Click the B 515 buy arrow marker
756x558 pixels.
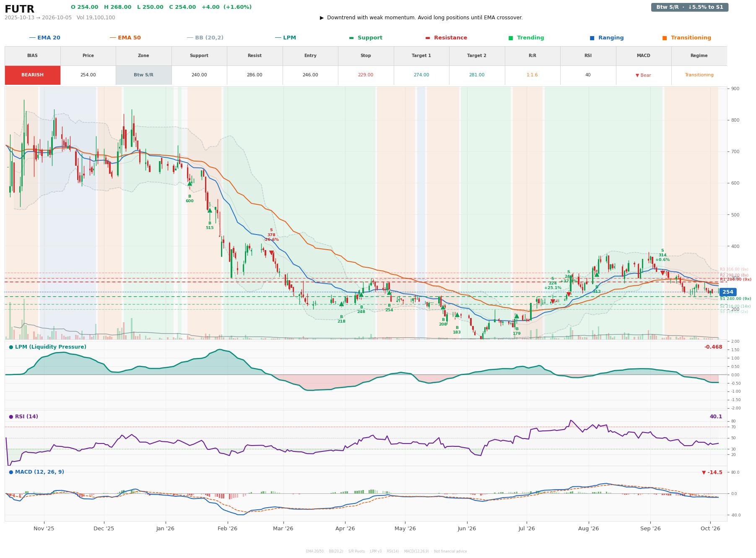point(210,210)
